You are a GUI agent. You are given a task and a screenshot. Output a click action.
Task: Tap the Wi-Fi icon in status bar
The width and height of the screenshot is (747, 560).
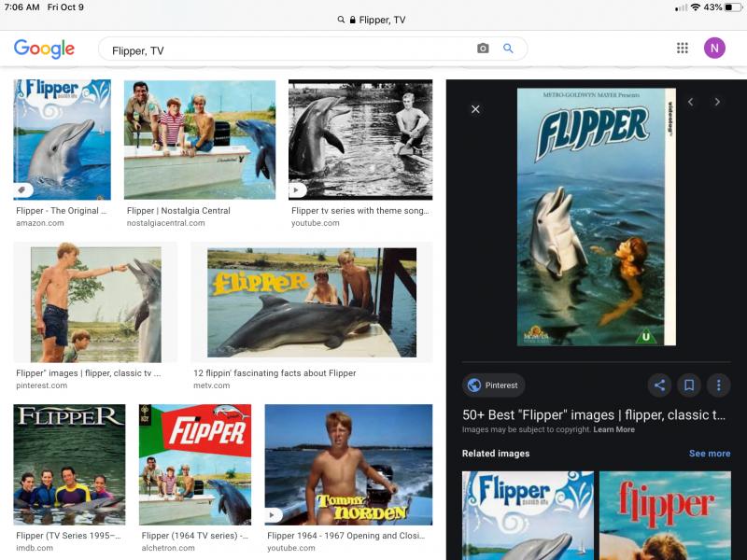tap(695, 7)
